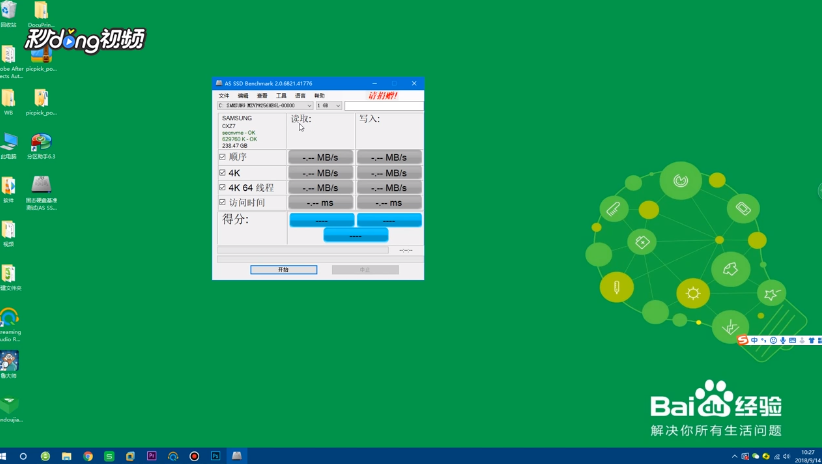Click the microphone voice input on IME bar
The width and height of the screenshot is (822, 464).
(783, 340)
